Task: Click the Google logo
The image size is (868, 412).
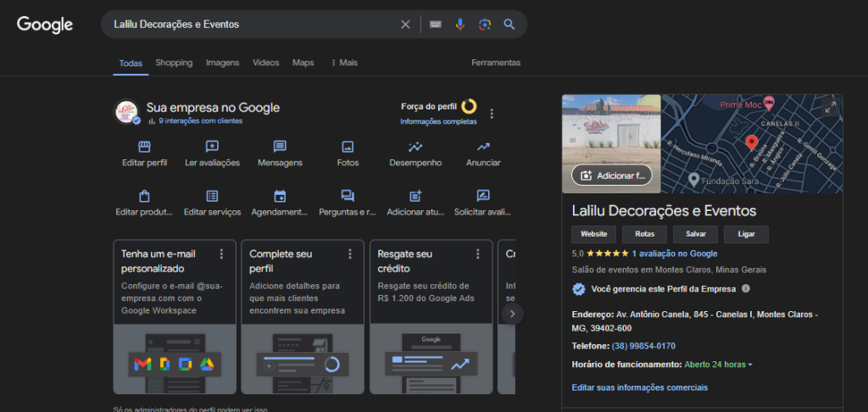Action: coord(45,25)
